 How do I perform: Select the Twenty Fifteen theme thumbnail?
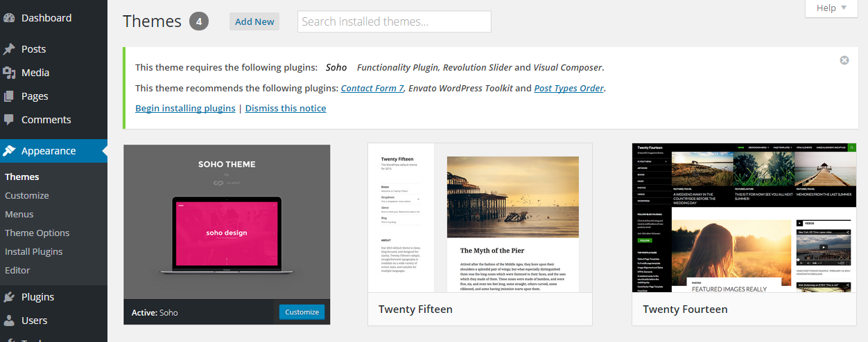480,218
